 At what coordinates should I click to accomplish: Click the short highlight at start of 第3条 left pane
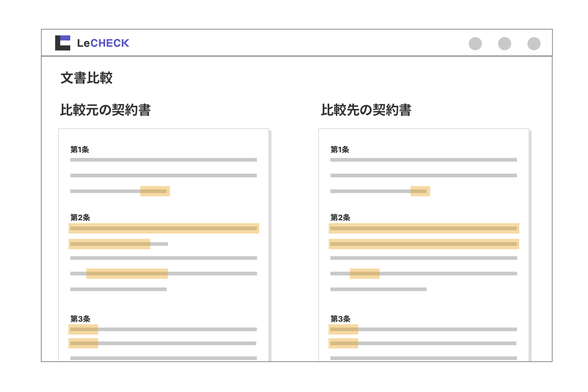point(83,329)
